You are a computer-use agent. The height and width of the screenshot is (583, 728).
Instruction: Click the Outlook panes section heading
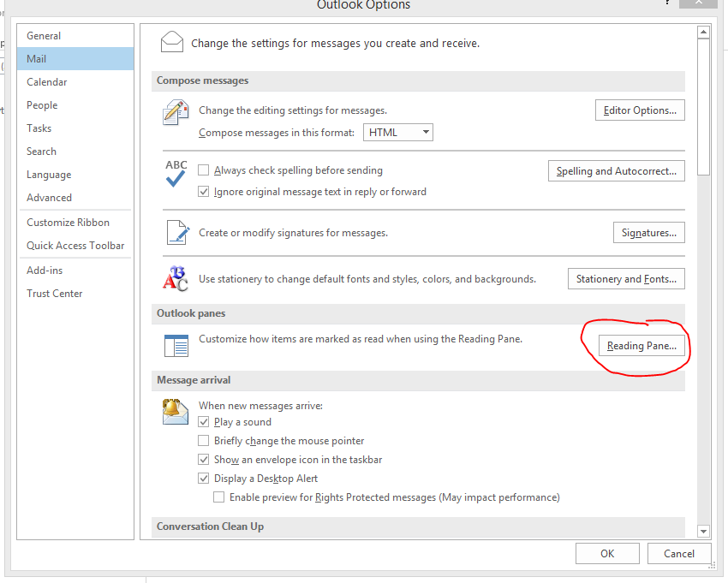(x=191, y=313)
